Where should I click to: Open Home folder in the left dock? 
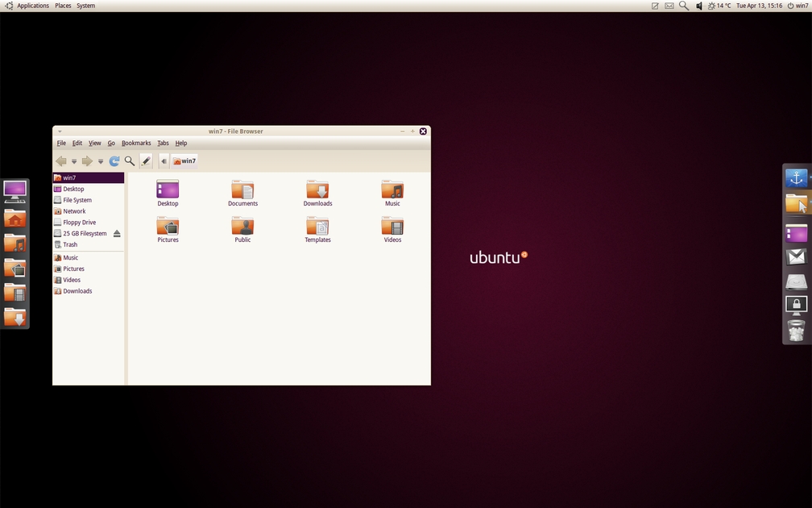click(x=14, y=218)
